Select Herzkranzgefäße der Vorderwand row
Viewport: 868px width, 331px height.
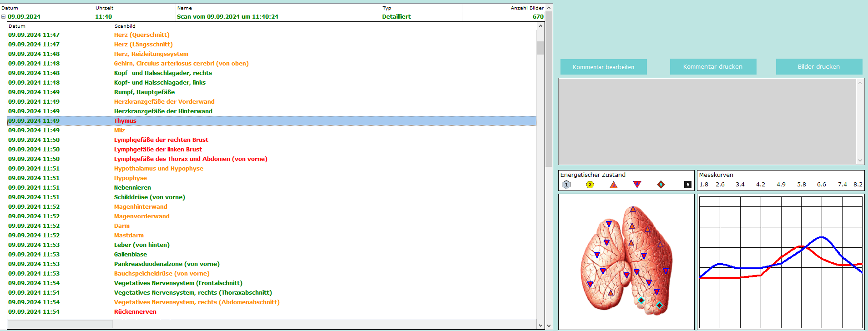pos(272,101)
